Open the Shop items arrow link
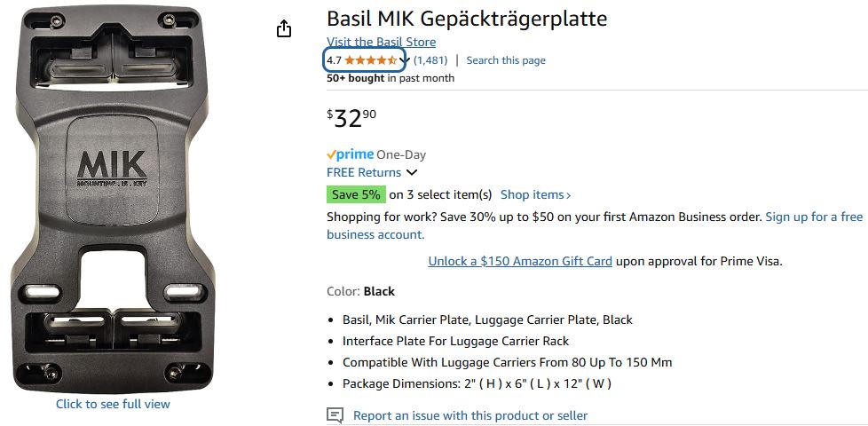Image resolution: width=868 pixels, height=426 pixels. tap(536, 194)
